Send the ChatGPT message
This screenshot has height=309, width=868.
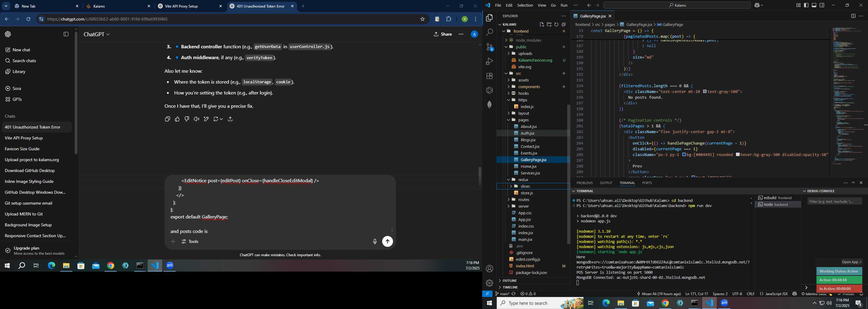click(388, 241)
